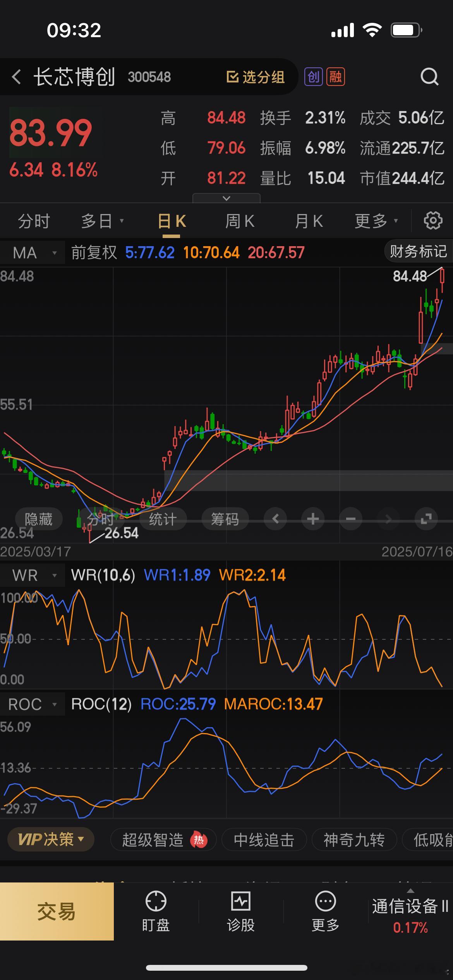Tap 隐藏 to hide chart tools
This screenshot has height=980, width=453.
pyautogui.click(x=39, y=519)
